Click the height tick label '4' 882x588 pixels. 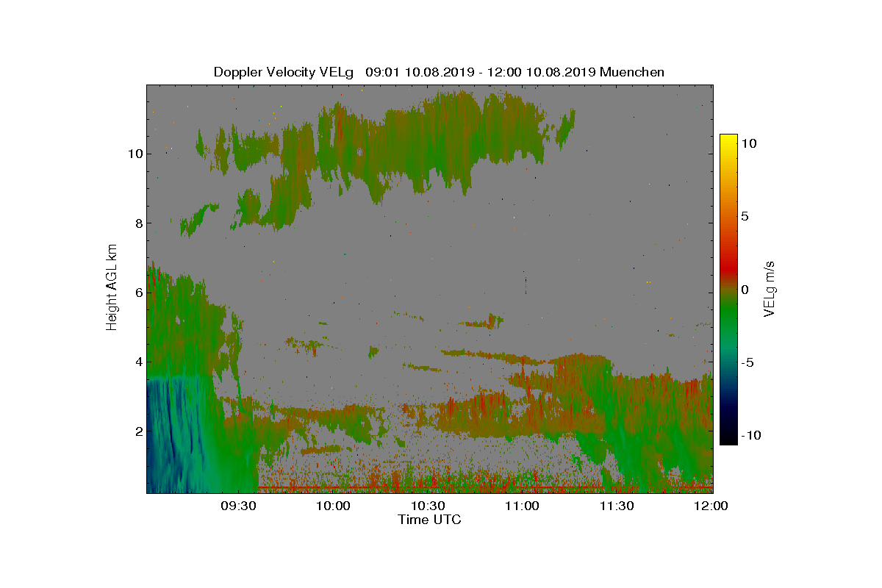click(137, 362)
